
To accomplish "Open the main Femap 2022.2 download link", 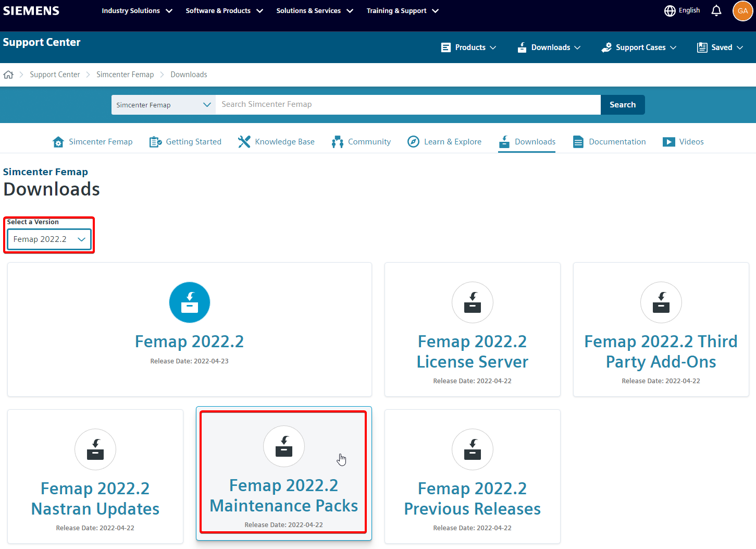I will pos(190,341).
